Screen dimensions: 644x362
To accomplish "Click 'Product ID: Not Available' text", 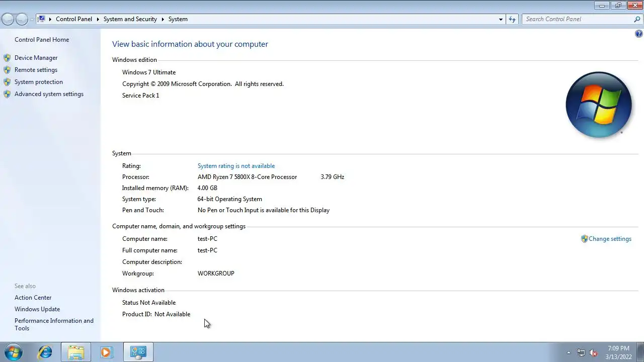I will click(x=156, y=314).
